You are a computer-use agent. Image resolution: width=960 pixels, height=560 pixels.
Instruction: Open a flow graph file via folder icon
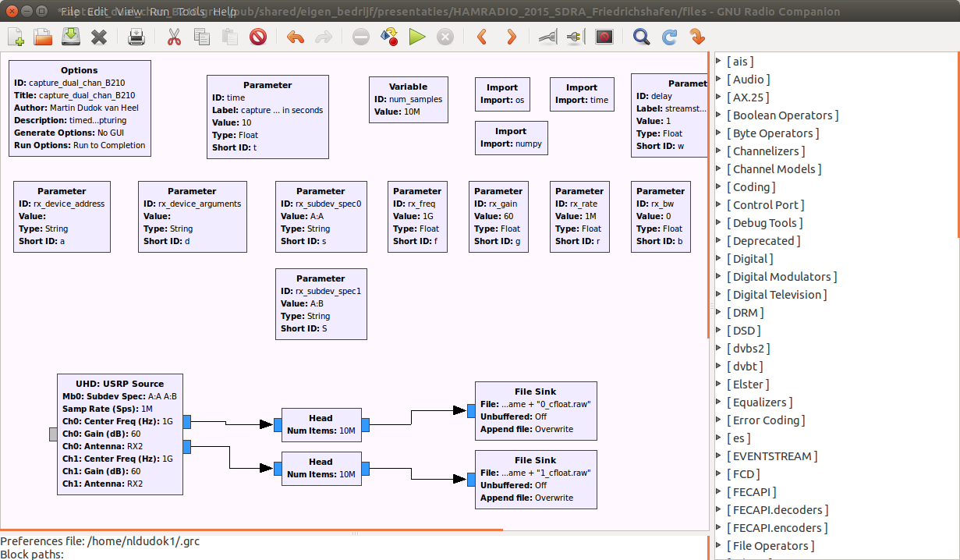pyautogui.click(x=43, y=37)
